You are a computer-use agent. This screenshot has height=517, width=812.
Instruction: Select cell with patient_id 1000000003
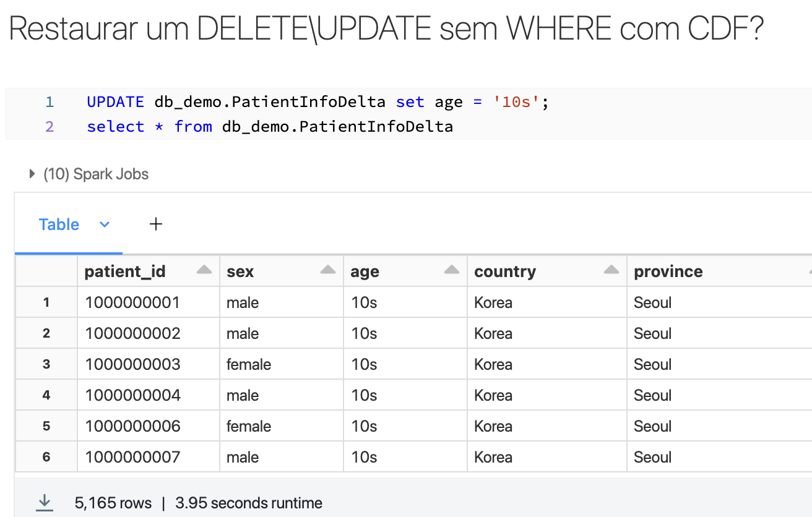(149, 364)
